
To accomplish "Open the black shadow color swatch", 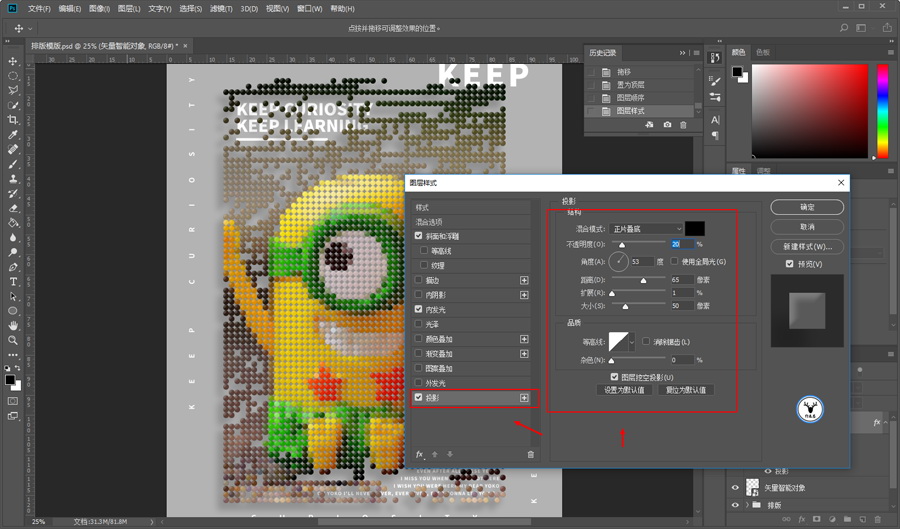I will [695, 228].
